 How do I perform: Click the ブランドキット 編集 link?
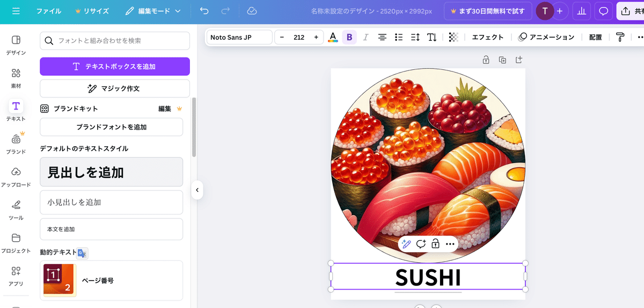point(165,109)
